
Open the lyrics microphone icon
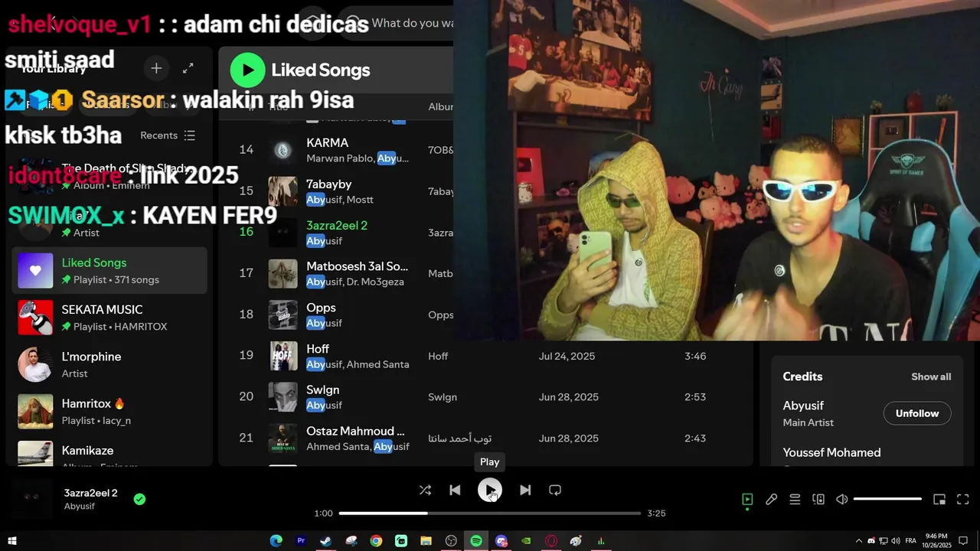tap(771, 499)
